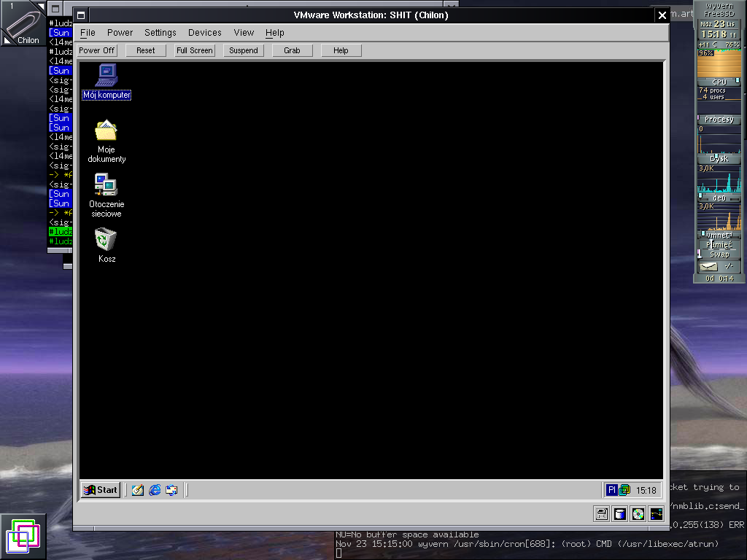Open the Devices menu

click(x=204, y=33)
